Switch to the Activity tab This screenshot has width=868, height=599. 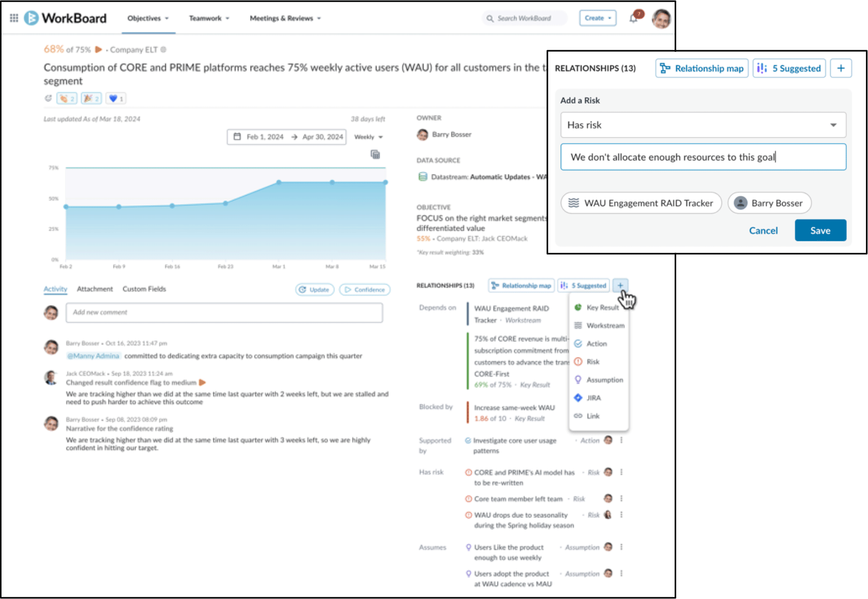coord(55,290)
